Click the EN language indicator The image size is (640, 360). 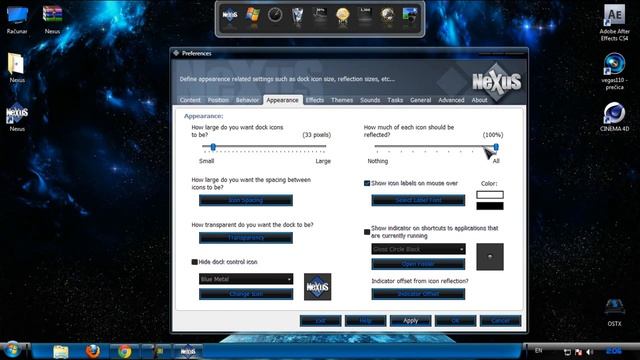click(538, 351)
